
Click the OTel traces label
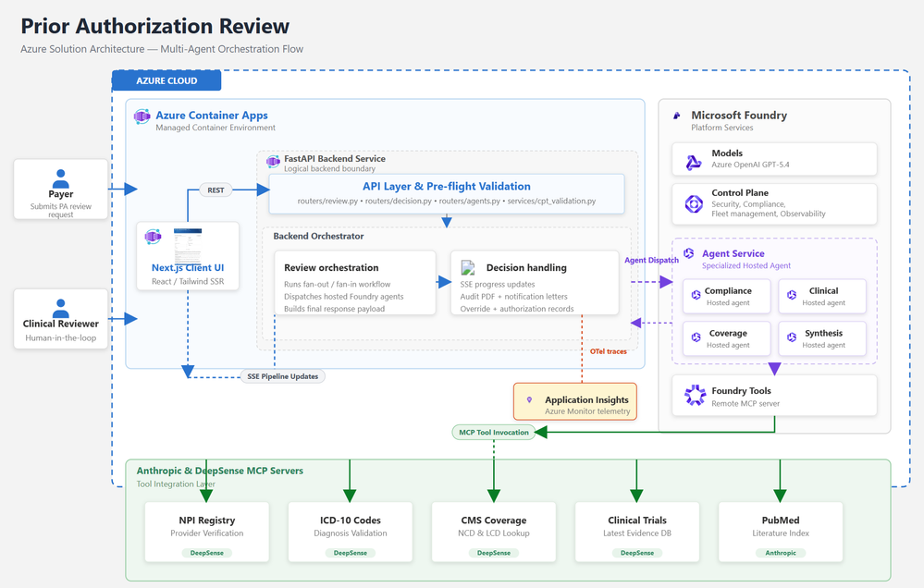coord(609,351)
